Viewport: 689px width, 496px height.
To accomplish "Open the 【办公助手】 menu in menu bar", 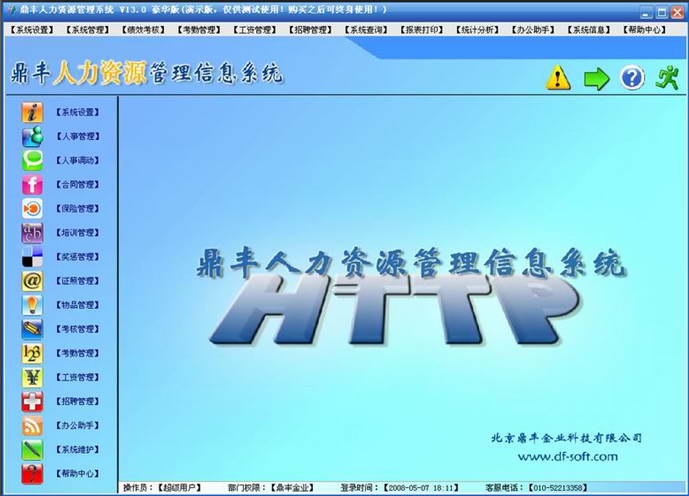I will (533, 30).
